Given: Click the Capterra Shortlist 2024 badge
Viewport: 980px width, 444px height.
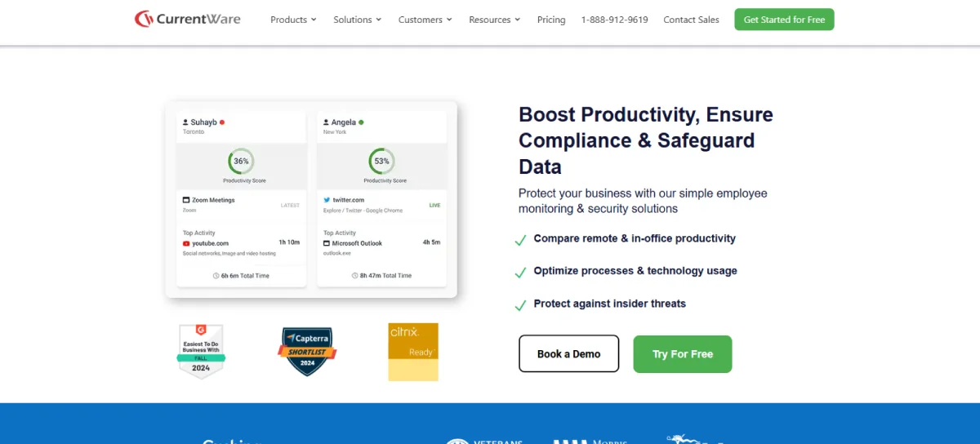Looking at the screenshot, I should tap(307, 351).
